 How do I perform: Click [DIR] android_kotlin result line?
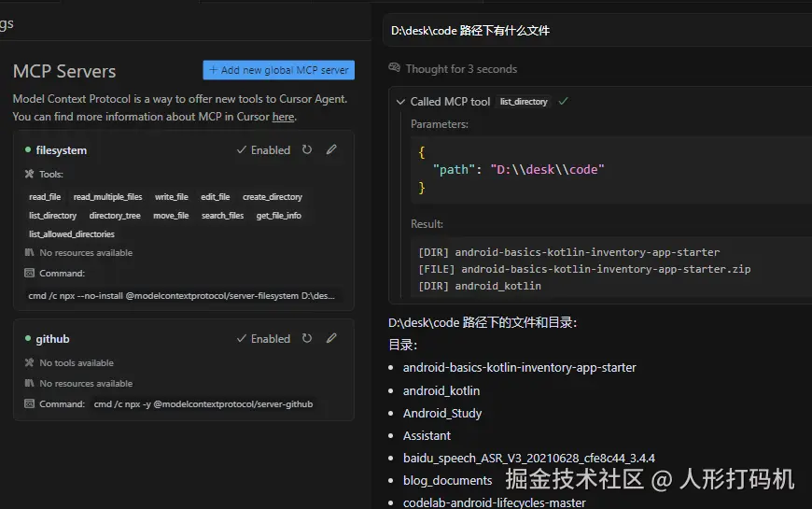click(x=480, y=286)
